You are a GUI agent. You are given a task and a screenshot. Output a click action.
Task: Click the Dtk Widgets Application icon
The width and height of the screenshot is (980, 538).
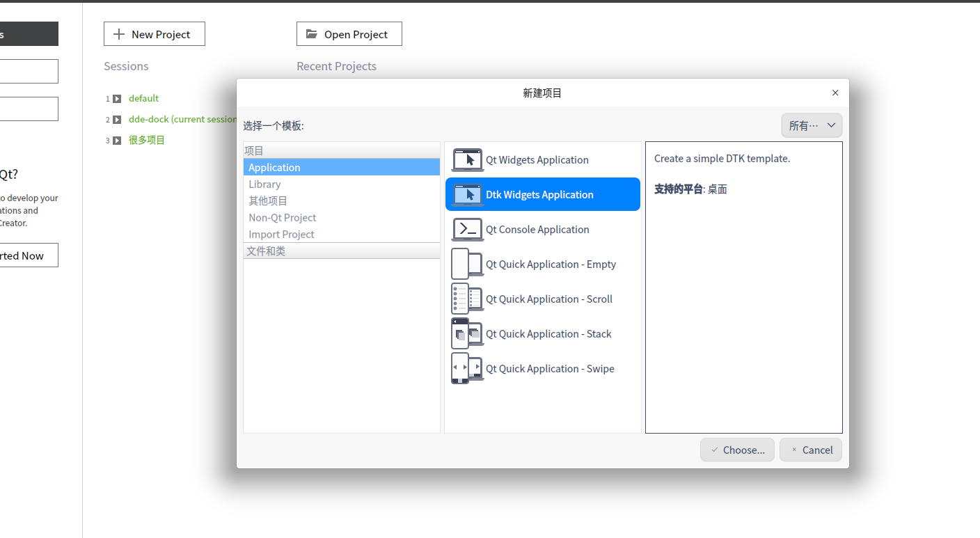tap(468, 195)
